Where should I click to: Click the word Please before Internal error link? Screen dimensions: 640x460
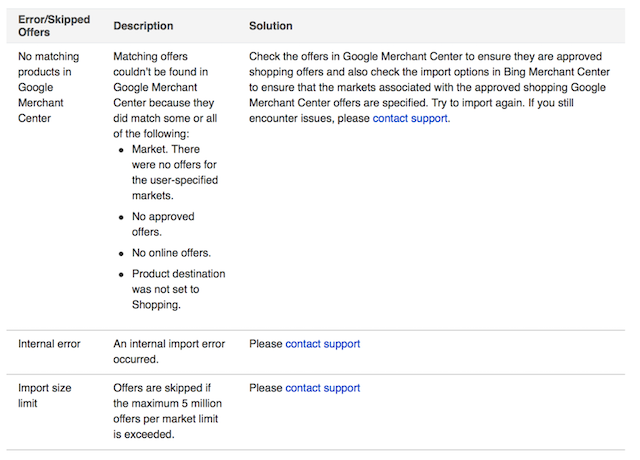pyautogui.click(x=266, y=344)
